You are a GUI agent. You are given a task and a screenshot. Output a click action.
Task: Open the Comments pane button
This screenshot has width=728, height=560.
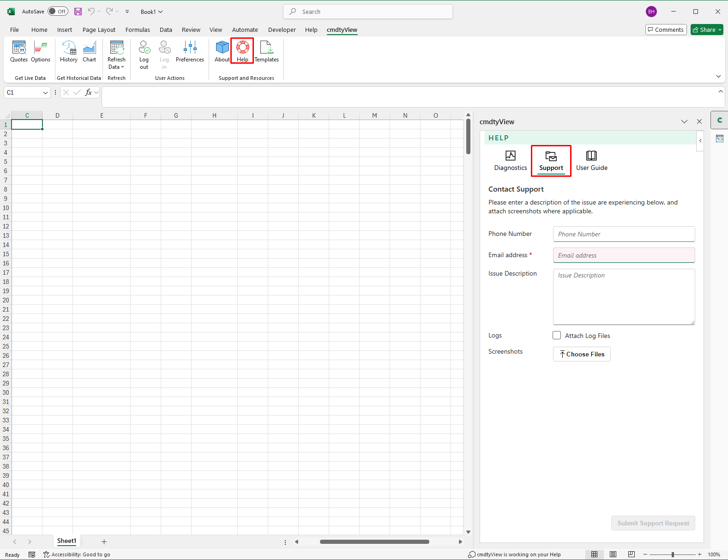(x=666, y=30)
